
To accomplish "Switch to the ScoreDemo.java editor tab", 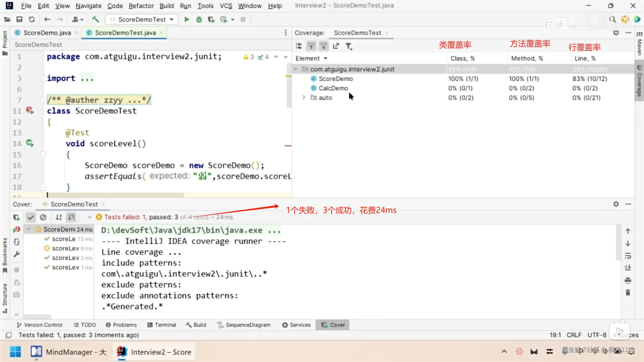I will [47, 33].
